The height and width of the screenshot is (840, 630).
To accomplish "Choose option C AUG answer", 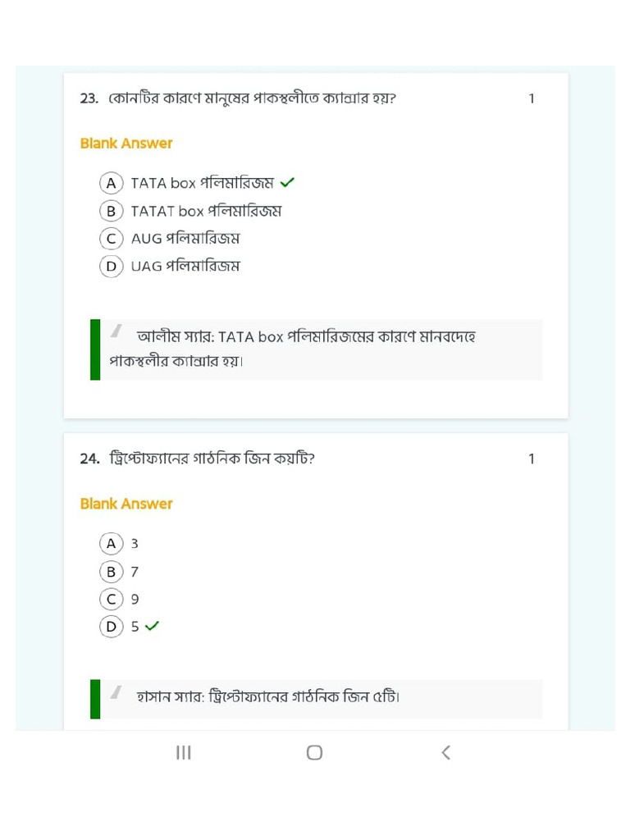I will [x=111, y=239].
